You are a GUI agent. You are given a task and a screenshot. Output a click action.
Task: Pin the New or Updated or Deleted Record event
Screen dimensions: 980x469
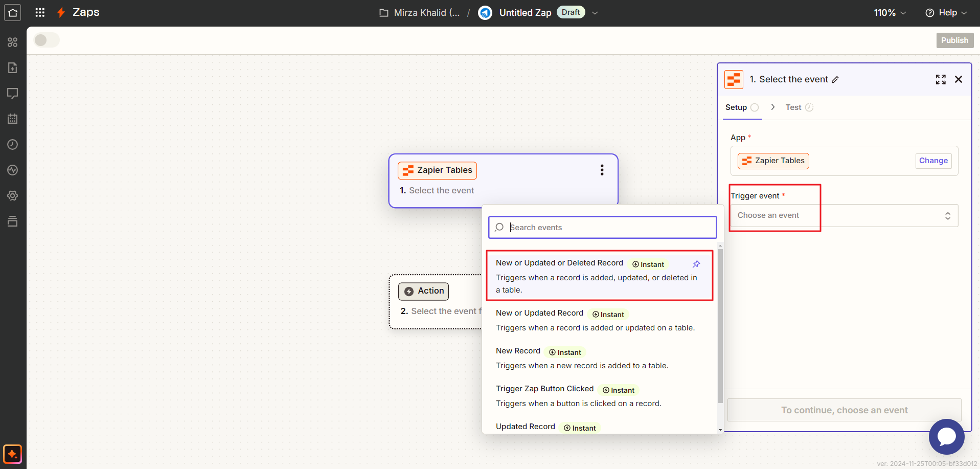click(x=696, y=264)
